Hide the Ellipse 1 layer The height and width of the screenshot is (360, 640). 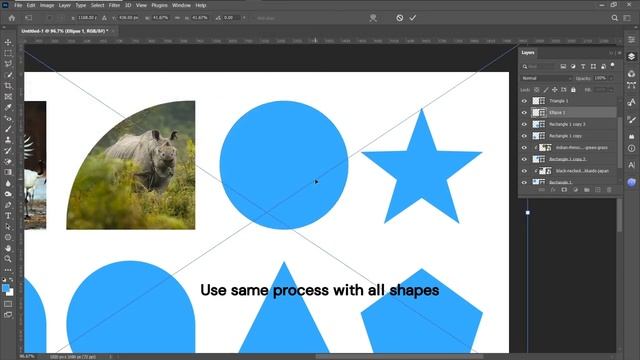(x=524, y=113)
